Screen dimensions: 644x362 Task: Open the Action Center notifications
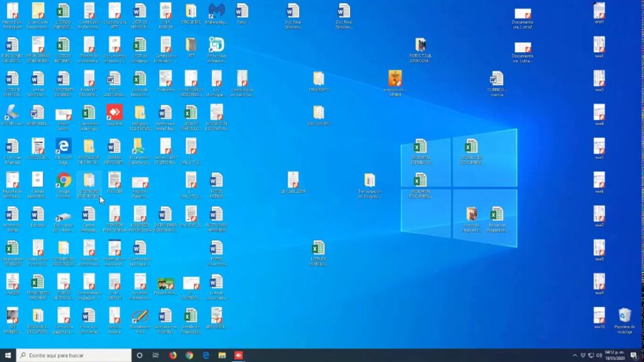(x=635, y=355)
